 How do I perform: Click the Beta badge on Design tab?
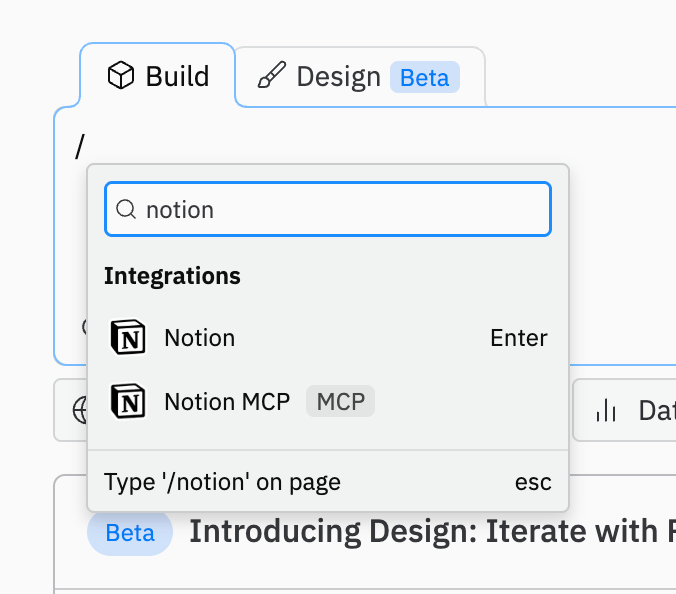(425, 78)
